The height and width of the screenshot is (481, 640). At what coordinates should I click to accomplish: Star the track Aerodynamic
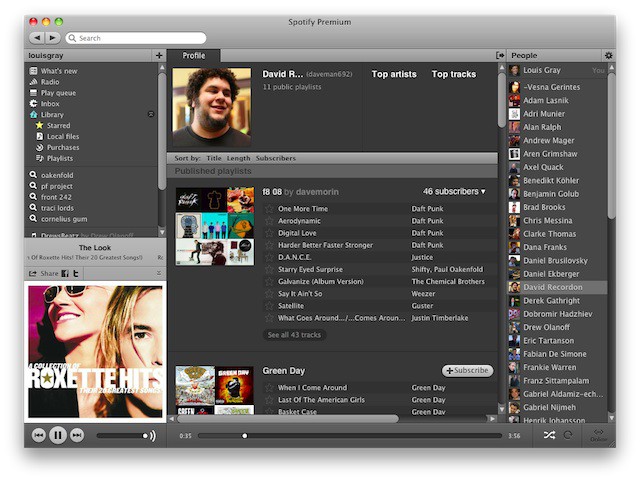coord(269,221)
